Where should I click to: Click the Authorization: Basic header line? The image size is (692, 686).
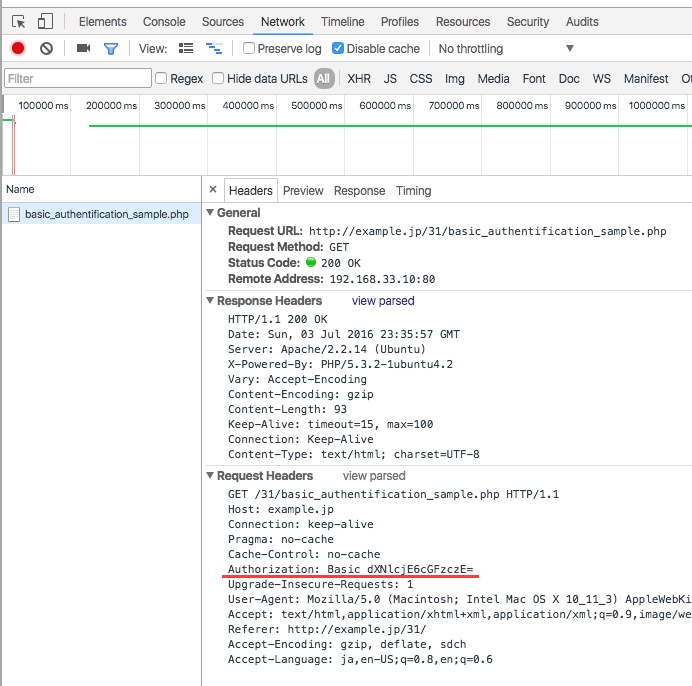(350, 569)
